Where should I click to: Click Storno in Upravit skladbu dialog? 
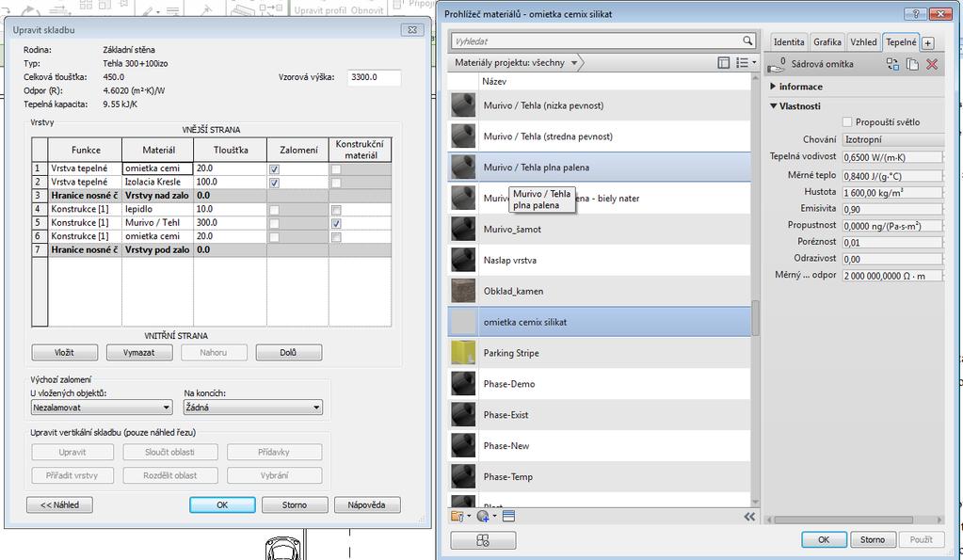click(295, 504)
